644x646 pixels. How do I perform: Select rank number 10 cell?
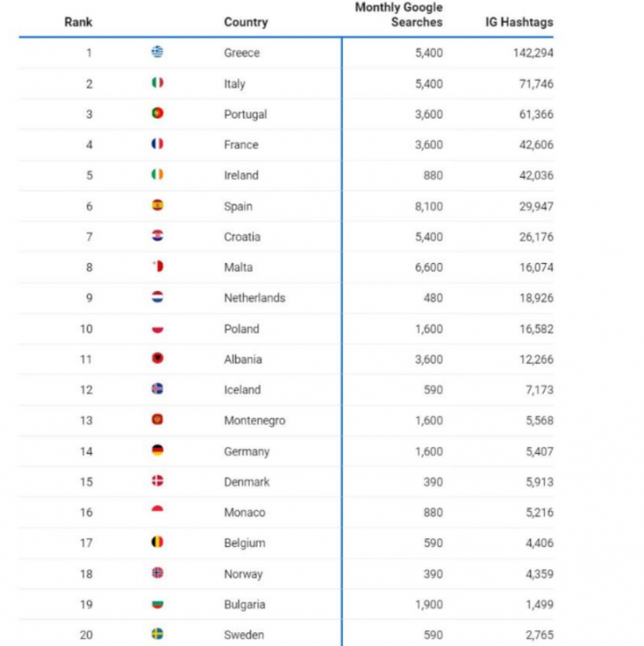[x=89, y=328]
